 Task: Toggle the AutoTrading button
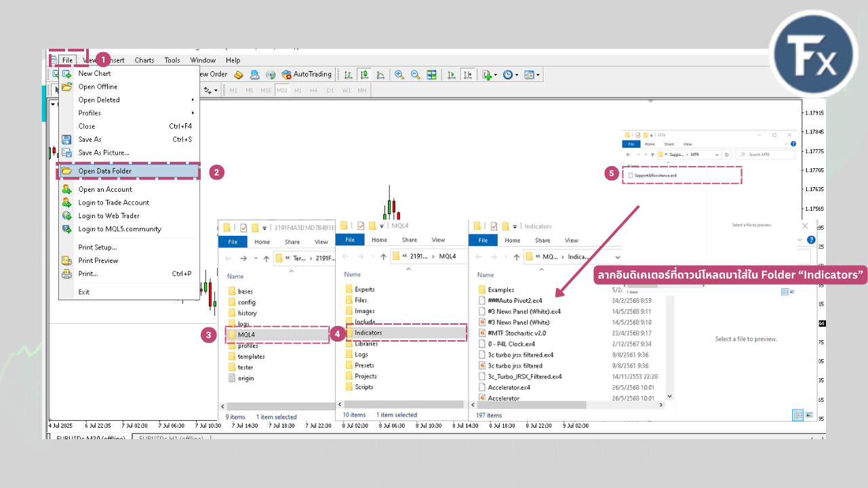[307, 75]
